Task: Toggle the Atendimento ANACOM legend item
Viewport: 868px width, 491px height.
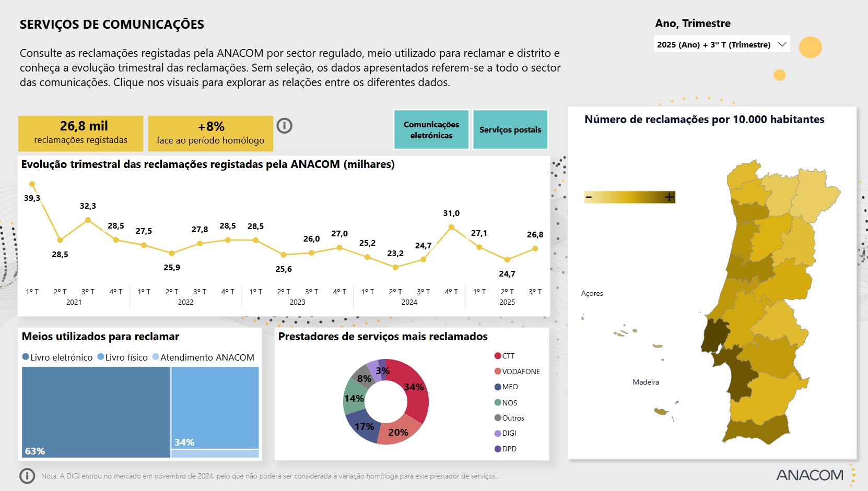Action: 203,357
